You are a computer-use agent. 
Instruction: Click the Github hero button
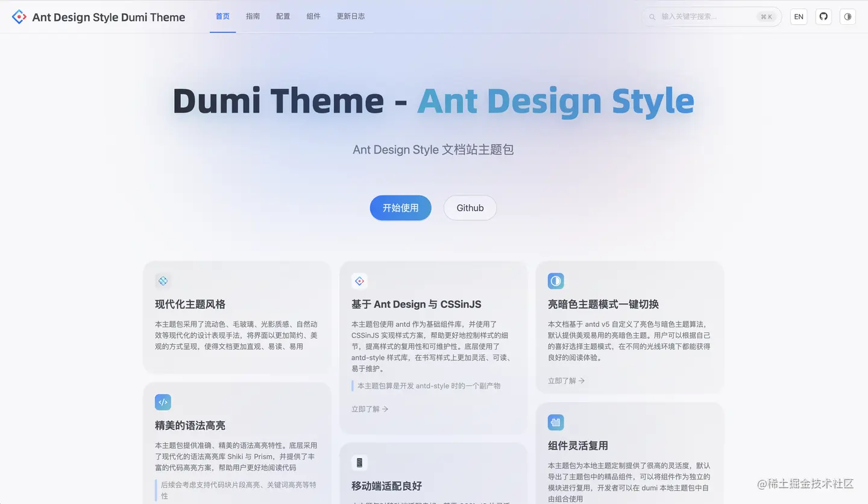pyautogui.click(x=470, y=208)
